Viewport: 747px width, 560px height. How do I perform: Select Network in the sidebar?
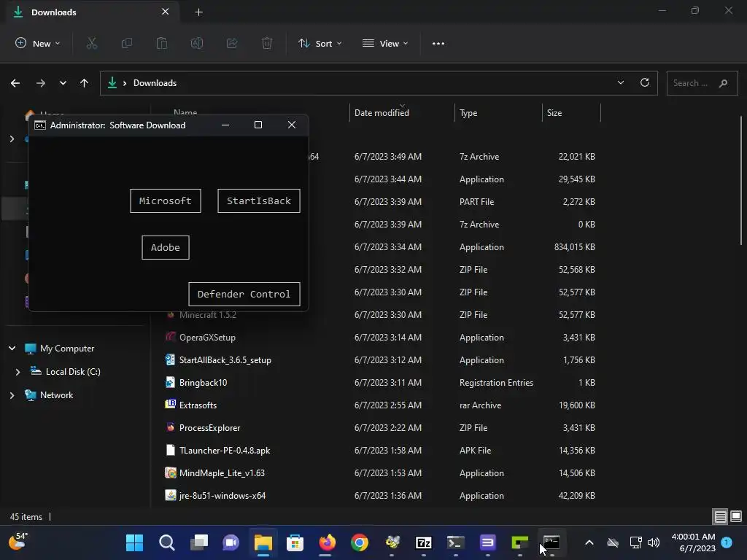pos(56,395)
